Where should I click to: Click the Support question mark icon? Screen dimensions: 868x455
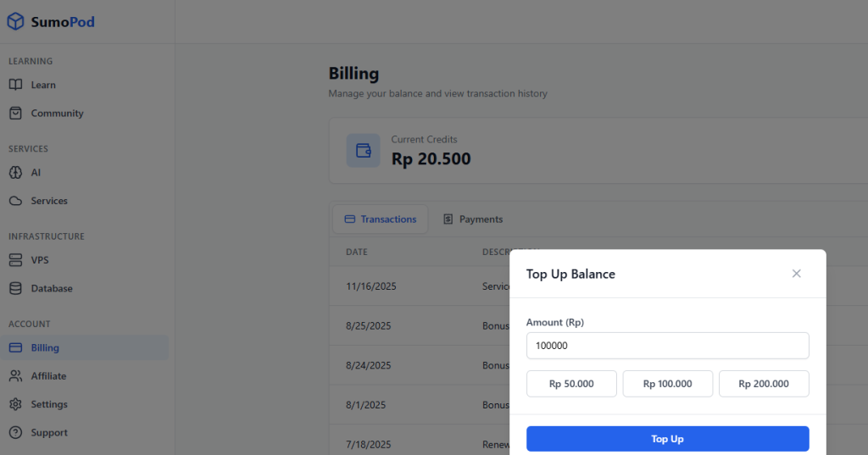click(x=15, y=433)
